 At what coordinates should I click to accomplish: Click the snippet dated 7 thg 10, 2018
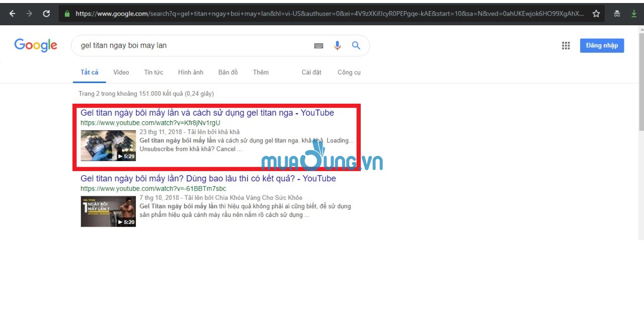click(246, 206)
